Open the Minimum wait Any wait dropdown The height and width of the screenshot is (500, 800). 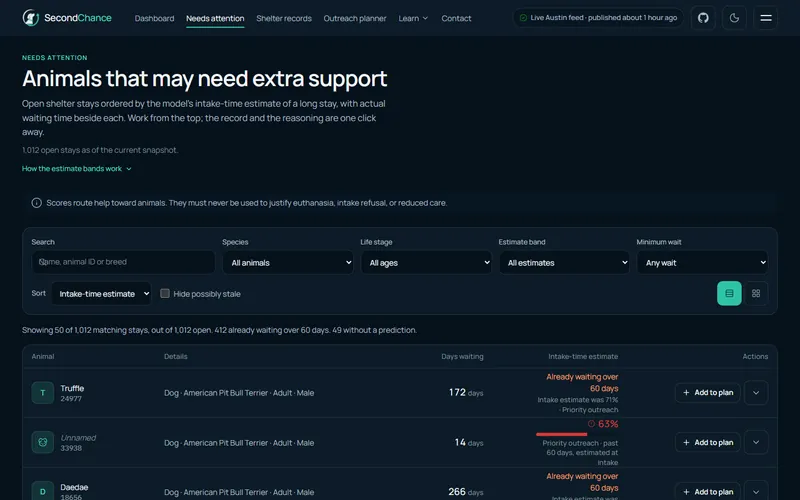tap(703, 262)
